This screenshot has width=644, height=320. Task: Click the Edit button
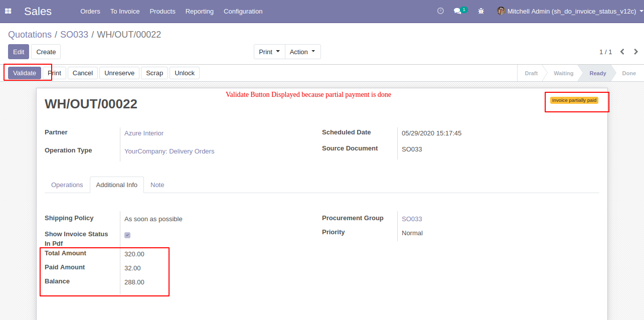click(19, 52)
